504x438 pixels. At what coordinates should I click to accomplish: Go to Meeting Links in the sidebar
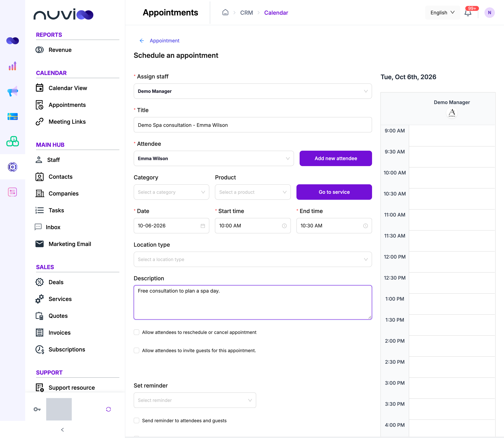(67, 122)
